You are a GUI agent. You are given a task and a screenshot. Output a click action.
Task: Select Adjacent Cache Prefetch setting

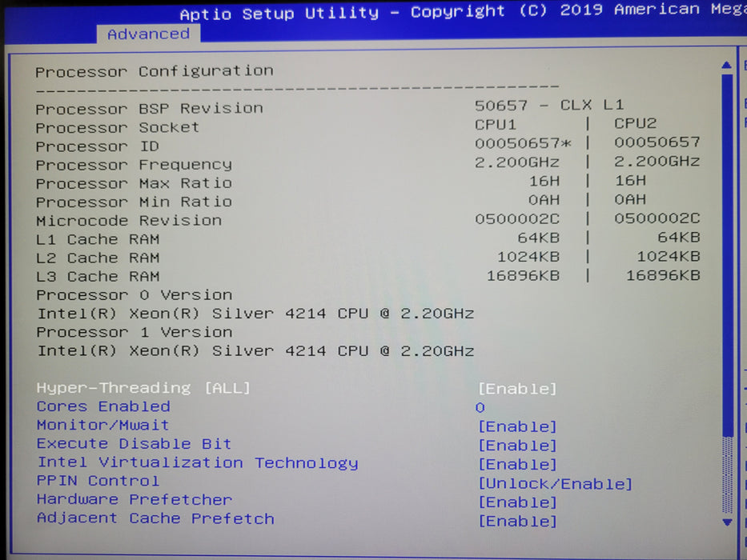coord(156,518)
